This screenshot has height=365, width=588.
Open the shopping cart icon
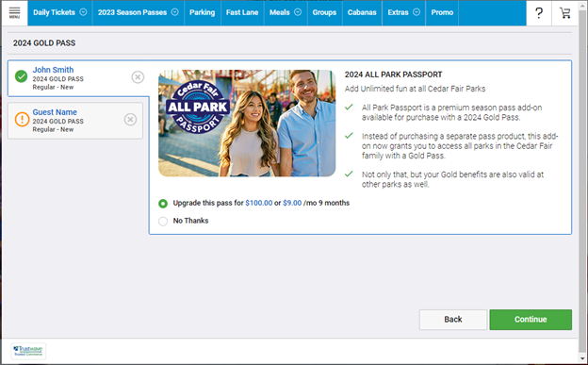click(564, 13)
